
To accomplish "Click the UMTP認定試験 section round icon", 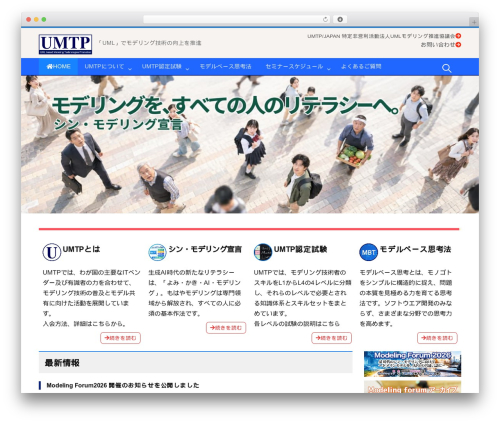I will (263, 252).
